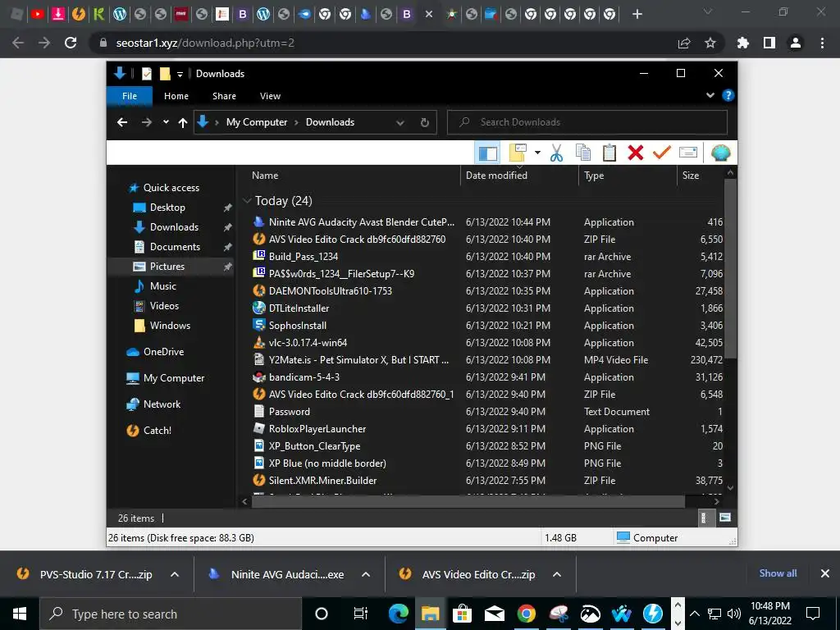Open the Share ribbon tab
This screenshot has height=630, width=840.
tap(224, 96)
